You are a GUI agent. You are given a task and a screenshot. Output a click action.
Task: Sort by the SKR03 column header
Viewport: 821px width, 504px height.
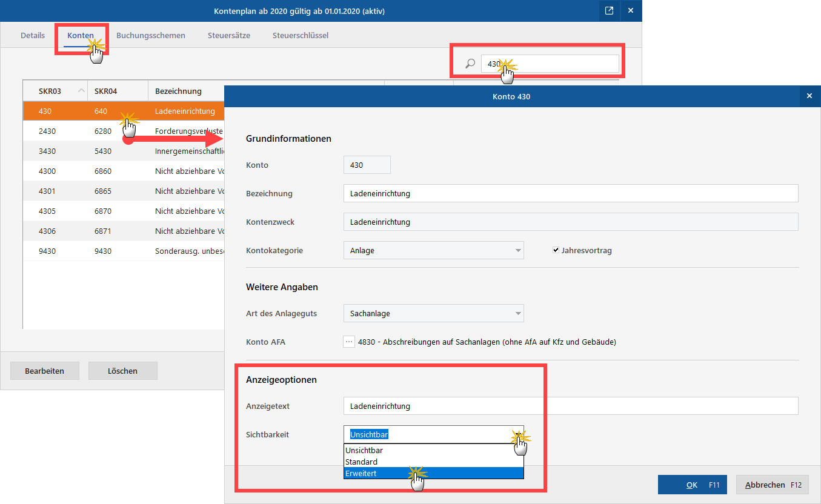[x=55, y=91]
